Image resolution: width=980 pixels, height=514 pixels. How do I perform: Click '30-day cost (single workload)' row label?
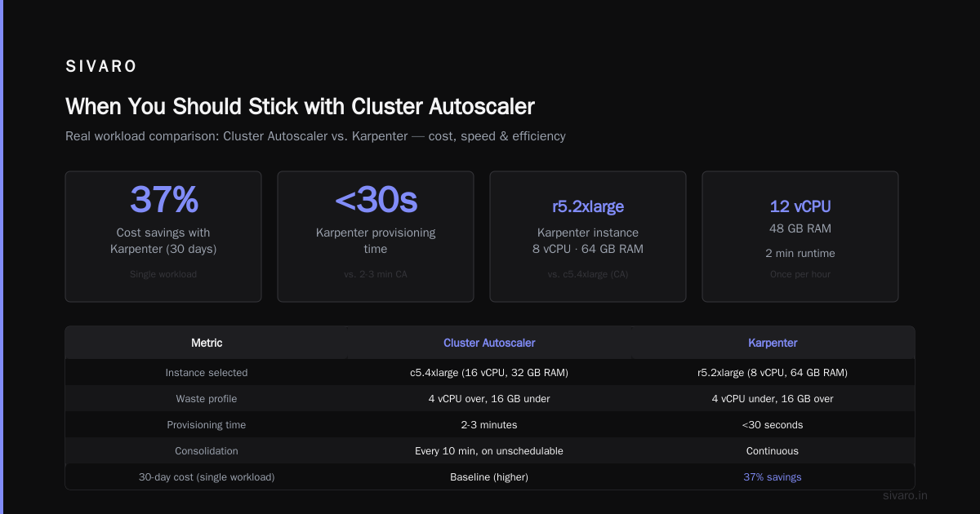[x=207, y=476]
